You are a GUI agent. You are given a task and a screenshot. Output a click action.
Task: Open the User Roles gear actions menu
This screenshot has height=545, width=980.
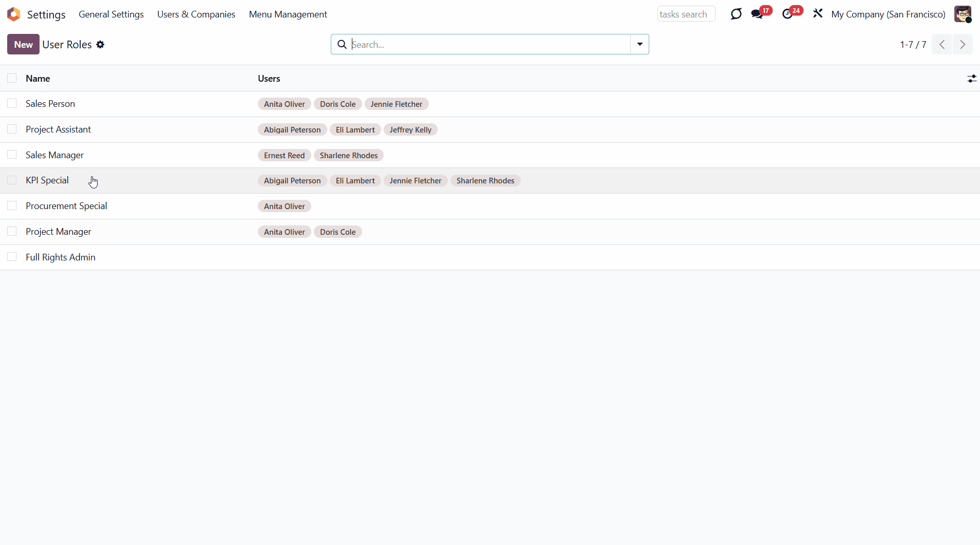tap(100, 45)
